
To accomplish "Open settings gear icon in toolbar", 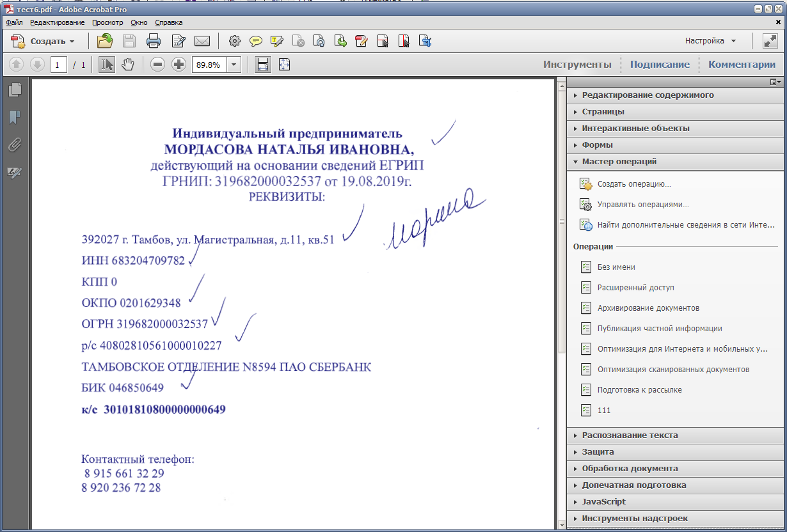I will coord(235,42).
